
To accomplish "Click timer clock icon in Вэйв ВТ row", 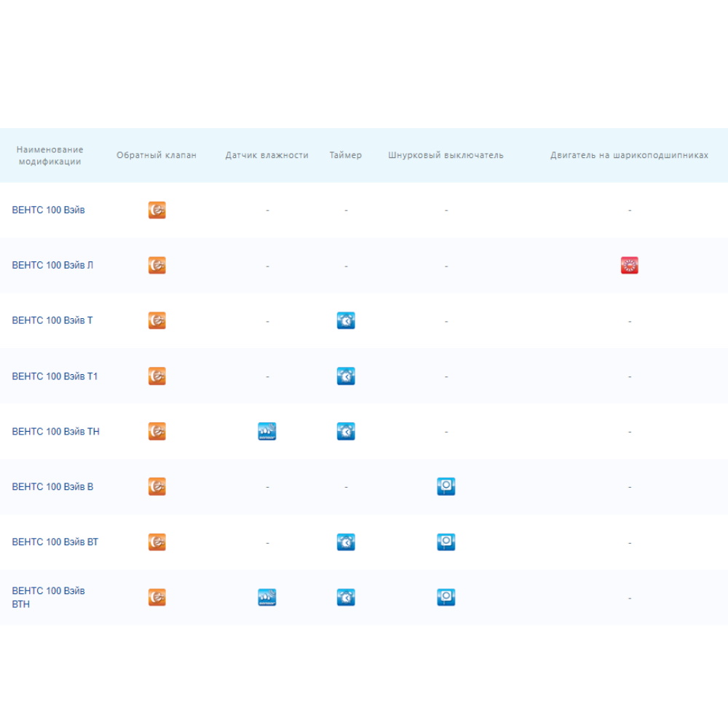I will (x=346, y=542).
